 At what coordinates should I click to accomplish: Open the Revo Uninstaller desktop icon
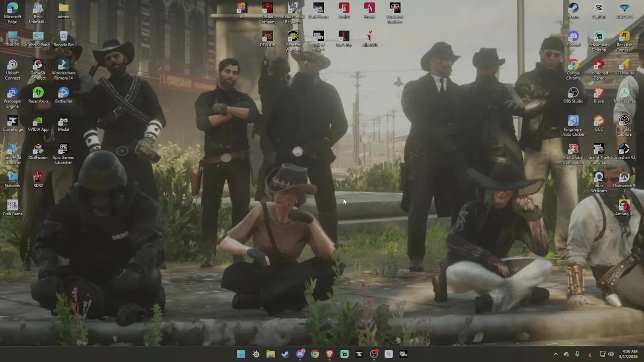pyautogui.click(x=38, y=13)
